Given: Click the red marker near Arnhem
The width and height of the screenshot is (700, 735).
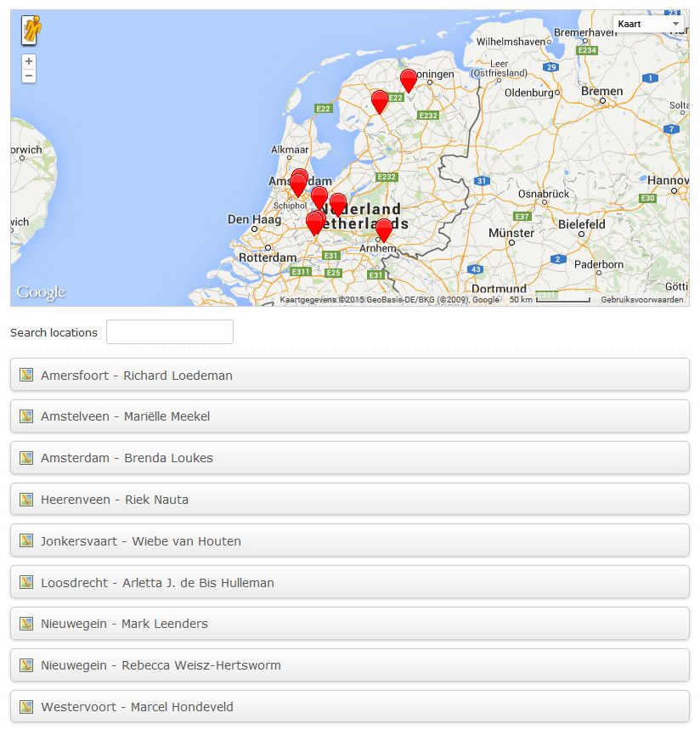Looking at the screenshot, I should (384, 229).
